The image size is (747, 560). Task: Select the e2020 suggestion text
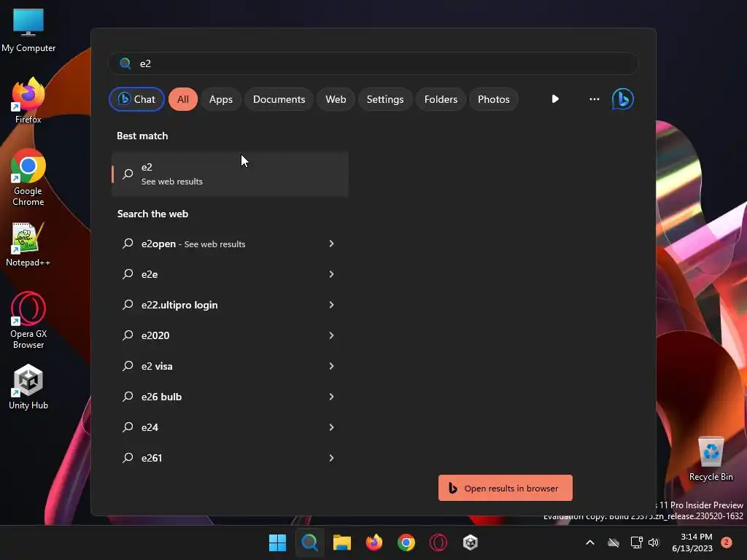pyautogui.click(x=155, y=335)
